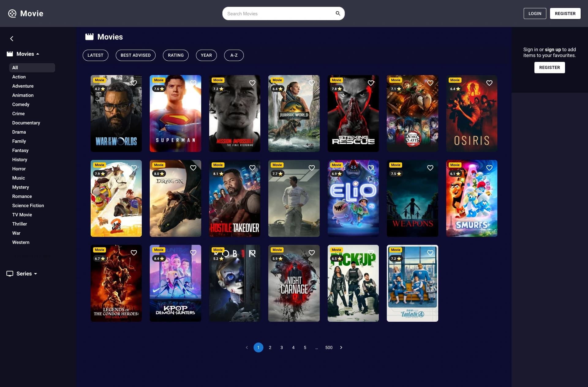Favourite Striking Rescue with heart
This screenshot has height=387, width=588.
[371, 83]
